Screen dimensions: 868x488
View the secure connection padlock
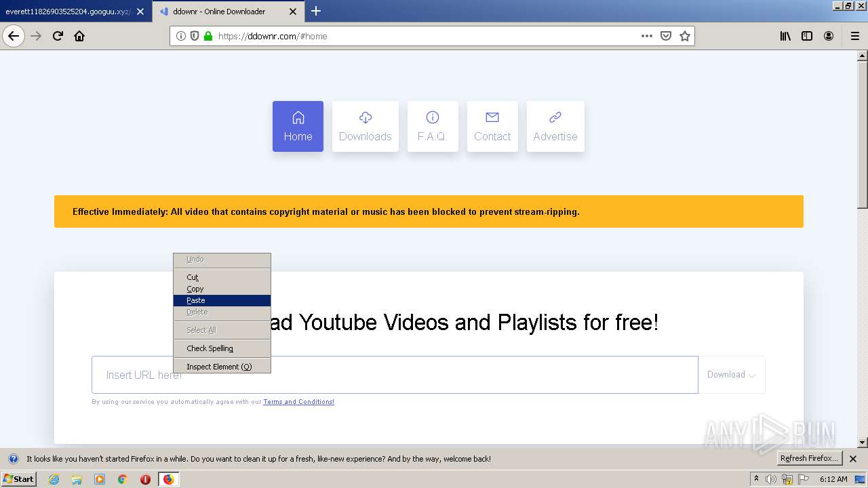(208, 36)
